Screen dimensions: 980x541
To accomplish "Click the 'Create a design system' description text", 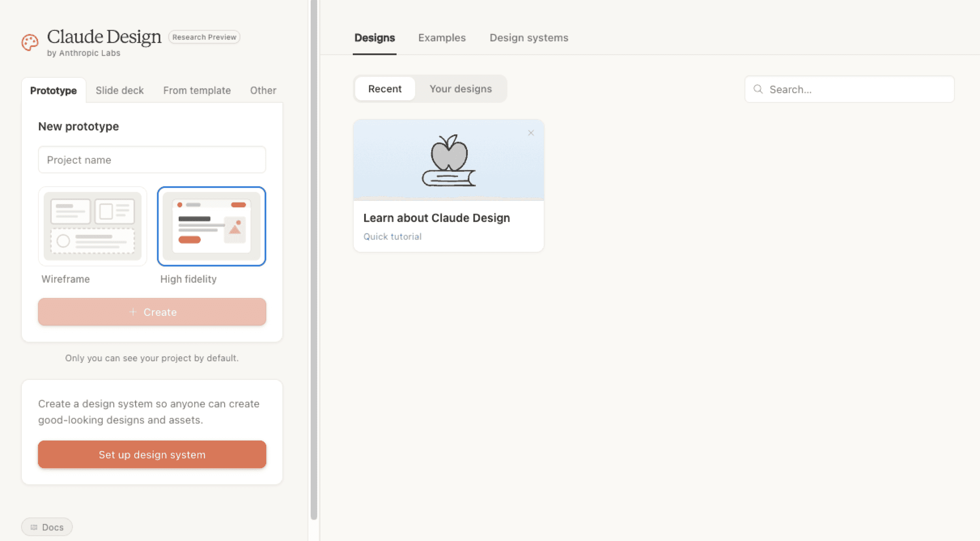I will point(149,412).
